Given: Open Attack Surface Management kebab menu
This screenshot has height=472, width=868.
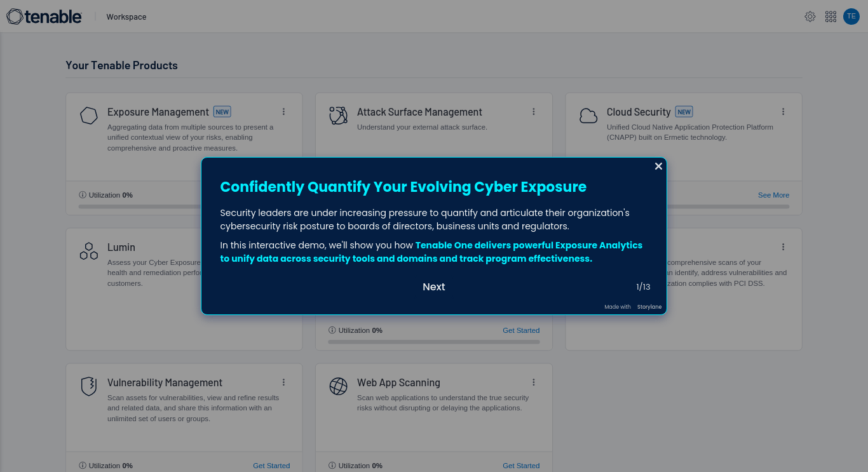Looking at the screenshot, I should (x=534, y=112).
